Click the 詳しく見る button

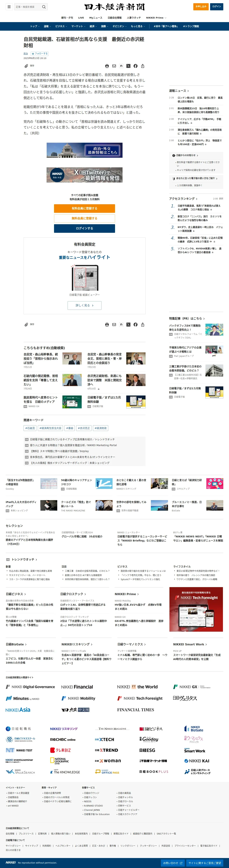point(84,305)
